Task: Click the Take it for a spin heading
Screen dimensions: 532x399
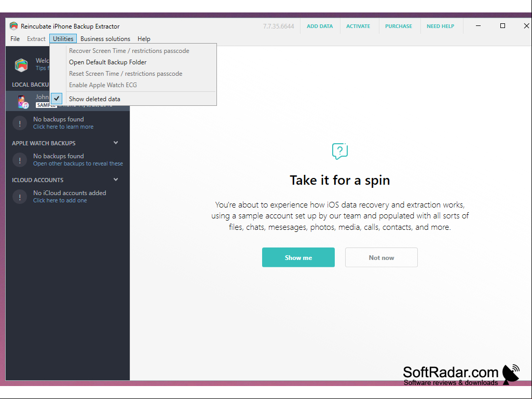Action: click(x=340, y=180)
